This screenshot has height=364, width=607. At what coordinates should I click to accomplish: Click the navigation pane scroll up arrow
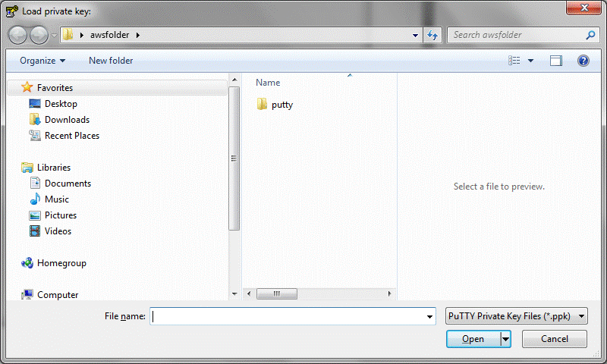(x=234, y=80)
